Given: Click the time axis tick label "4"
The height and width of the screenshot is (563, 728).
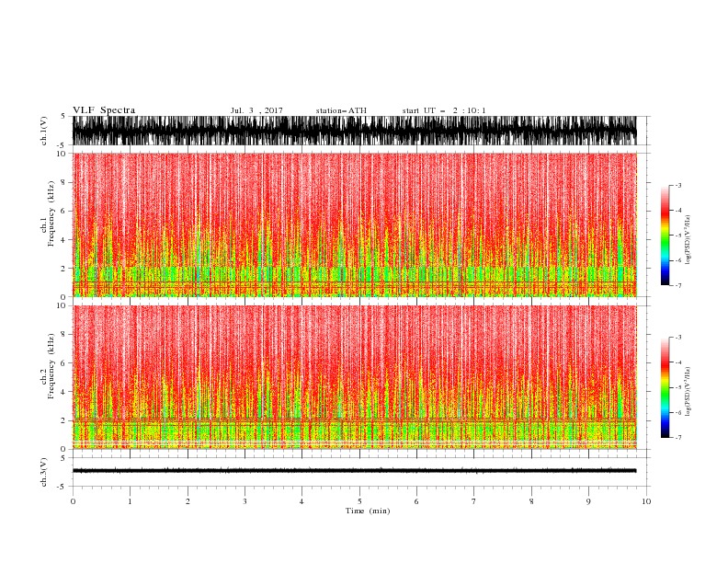Looking at the screenshot, I should pos(302,501).
